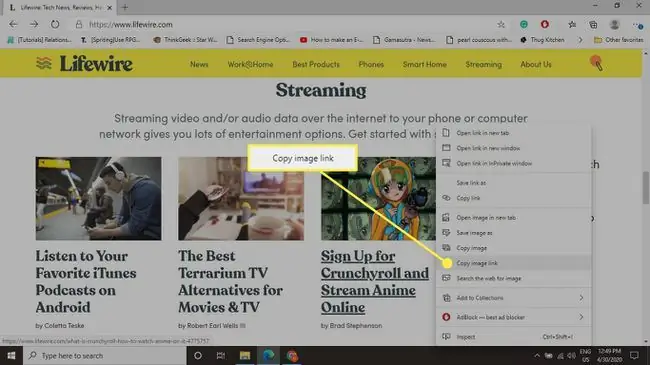Open Task View on the taskbar
Image resolution: width=650 pixels, height=365 pixels.
point(221,355)
